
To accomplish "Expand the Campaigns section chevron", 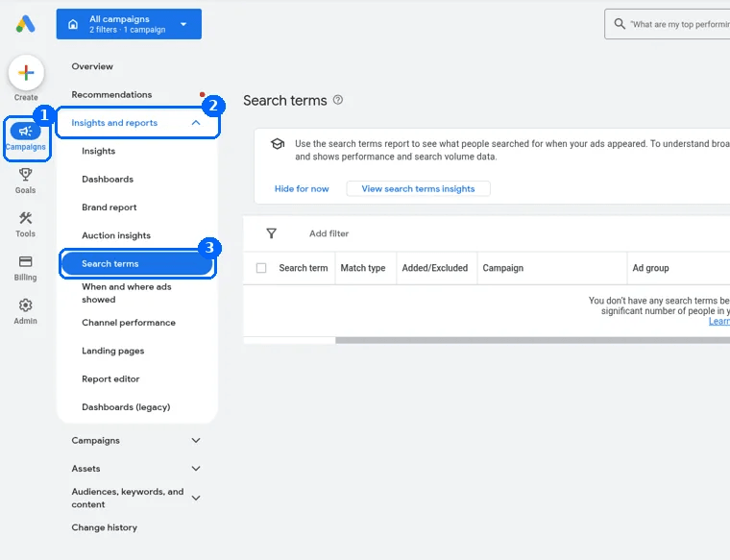I will coord(196,440).
